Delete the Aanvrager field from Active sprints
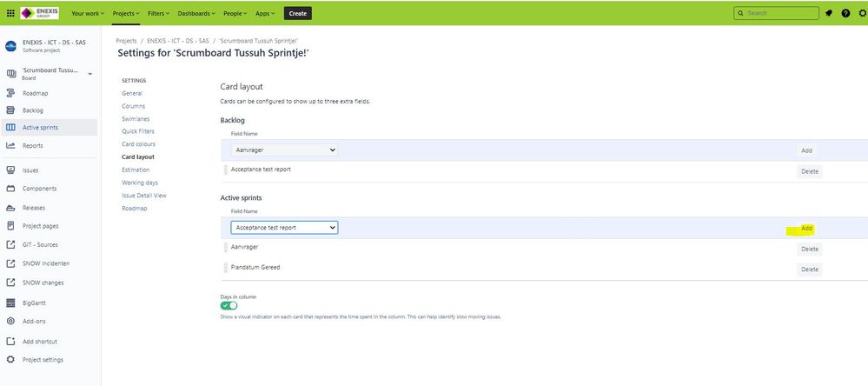This screenshot has width=868, height=386. (810, 250)
